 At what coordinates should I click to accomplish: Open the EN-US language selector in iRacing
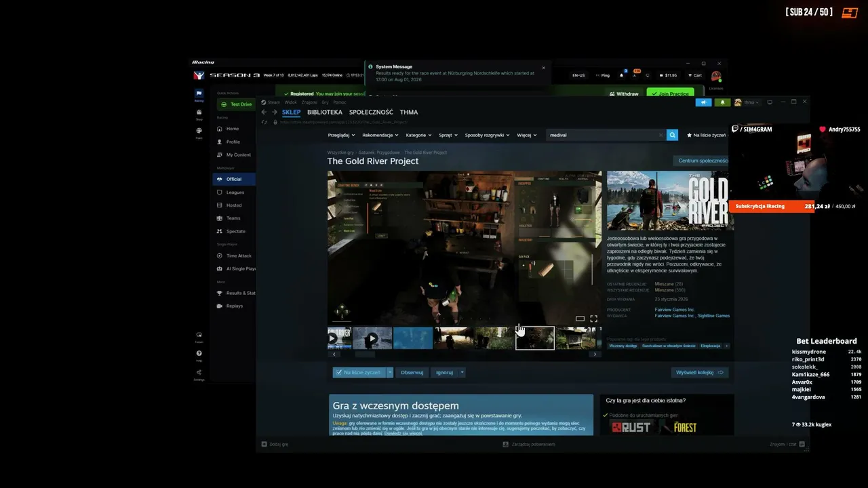point(578,75)
